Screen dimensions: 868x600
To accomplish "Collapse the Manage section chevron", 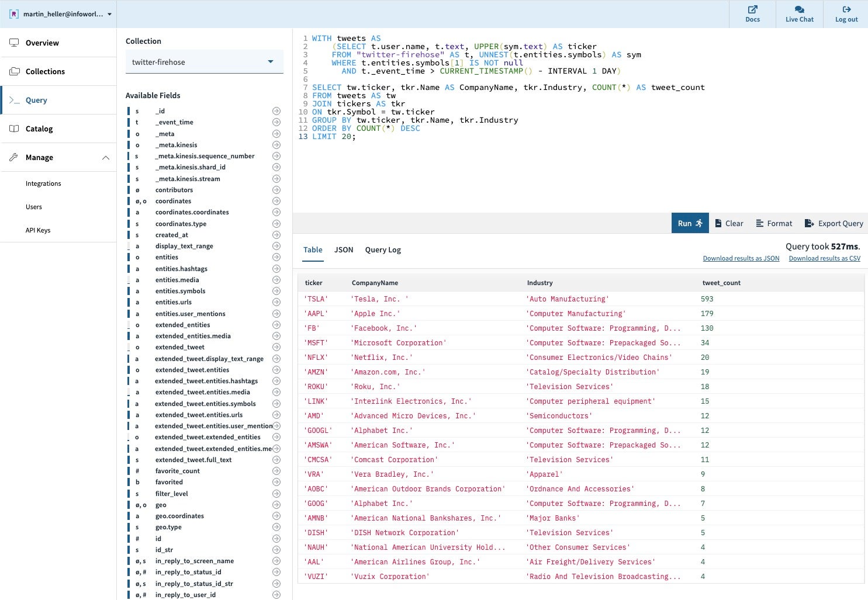I will coord(106,158).
